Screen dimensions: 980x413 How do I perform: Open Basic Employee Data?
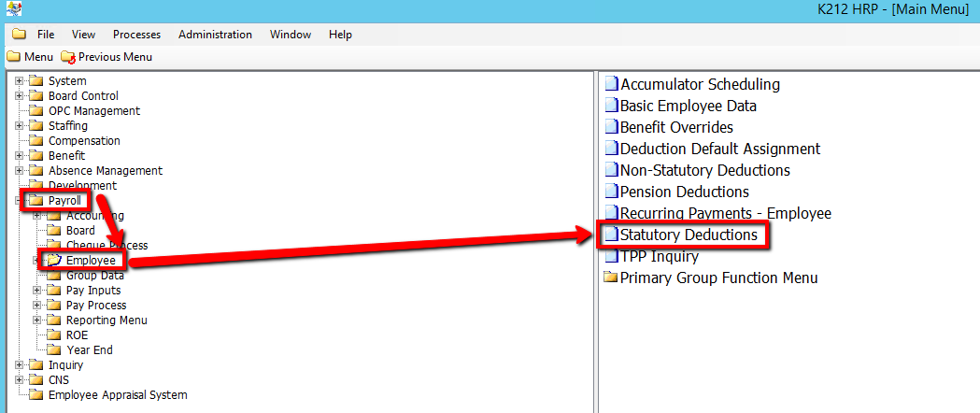point(688,106)
